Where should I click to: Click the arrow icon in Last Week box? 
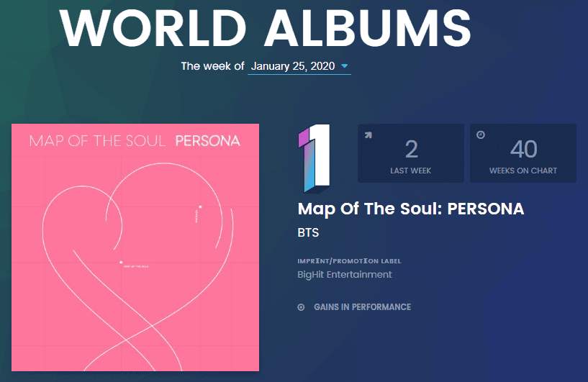(368, 134)
